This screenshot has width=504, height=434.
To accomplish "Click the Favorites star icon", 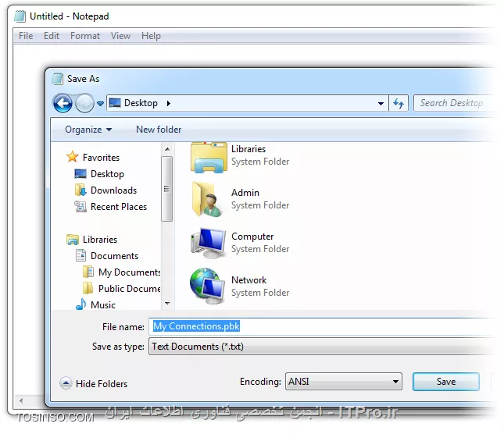I will (x=73, y=158).
